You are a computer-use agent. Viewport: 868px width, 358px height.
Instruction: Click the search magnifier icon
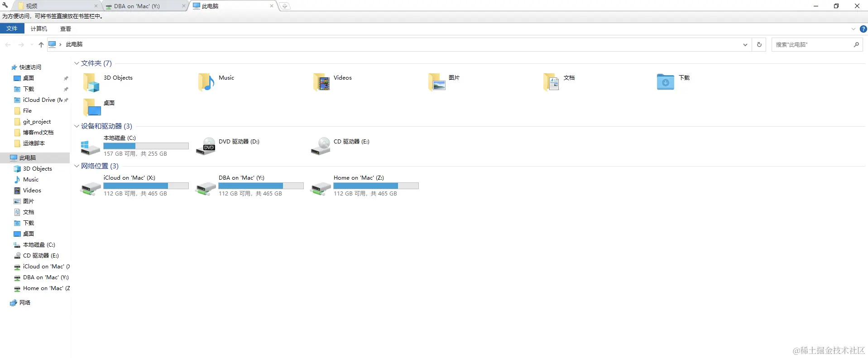(x=856, y=44)
